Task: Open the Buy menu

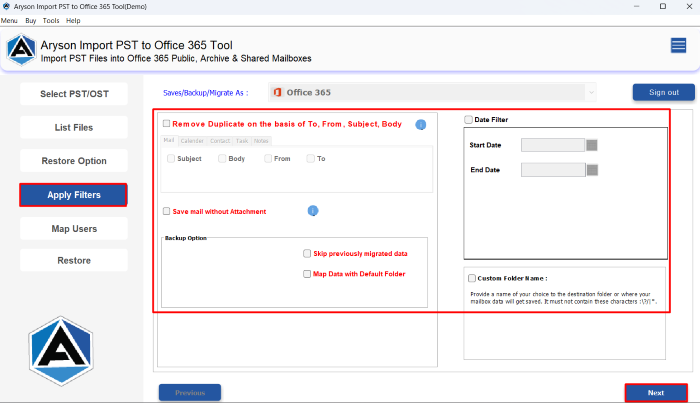Action: pos(31,21)
